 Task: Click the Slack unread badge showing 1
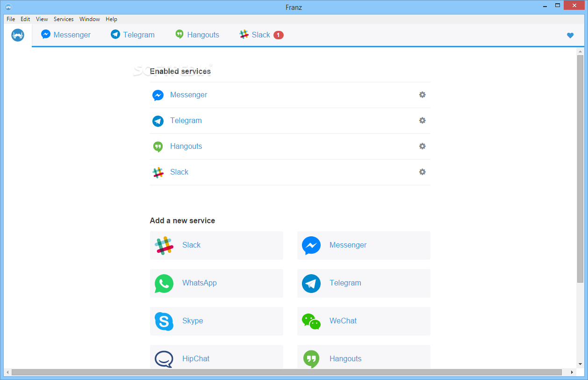pyautogui.click(x=279, y=35)
